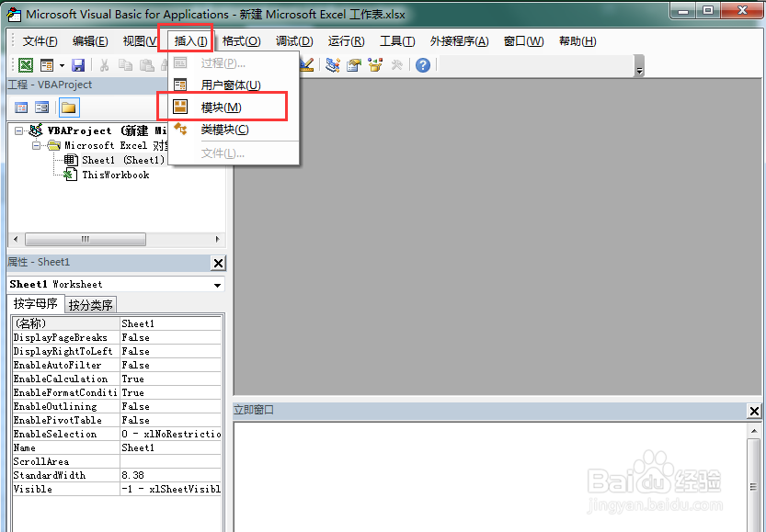Choose 类模块(C) from Insert menu

tap(234, 130)
